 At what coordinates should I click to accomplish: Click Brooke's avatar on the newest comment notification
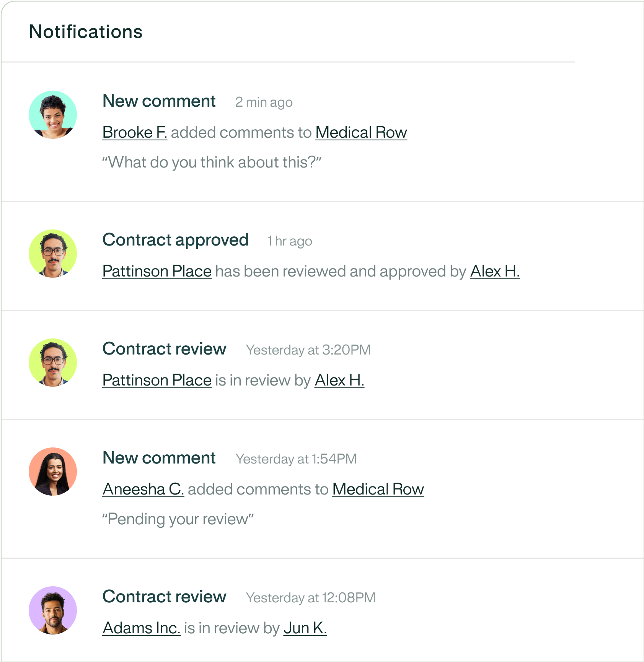coord(53,115)
